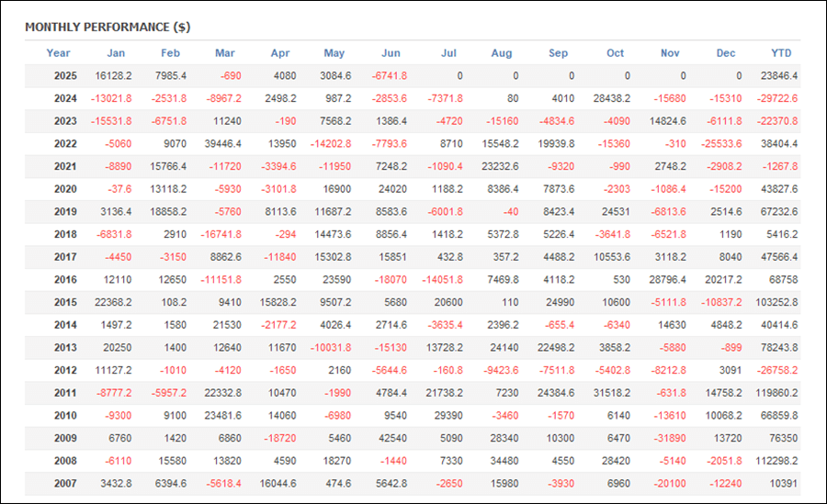Screen dimensions: 827x504
Task: Click the 2022 March value 39446.4
Action: (x=223, y=144)
